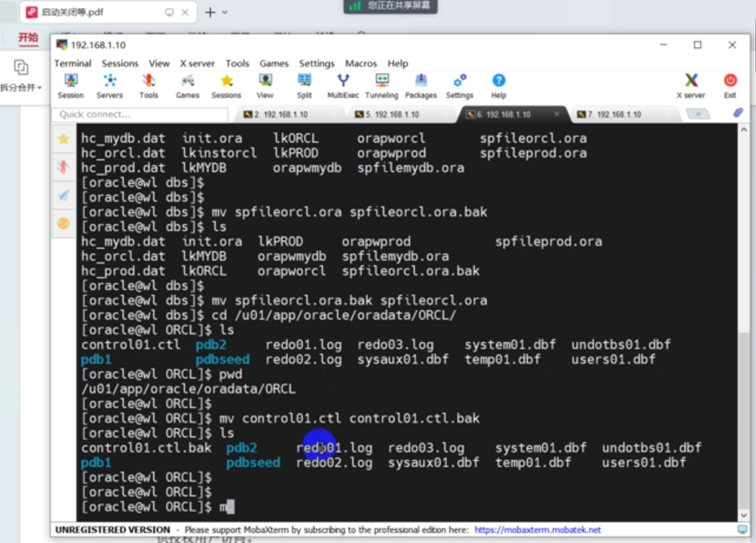Open the X server menu

(197, 63)
